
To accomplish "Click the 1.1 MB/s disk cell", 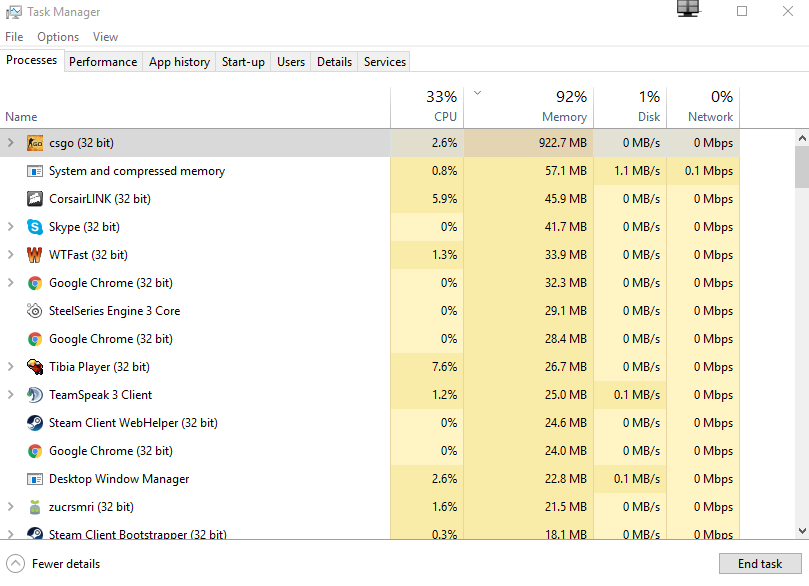I will tap(630, 171).
